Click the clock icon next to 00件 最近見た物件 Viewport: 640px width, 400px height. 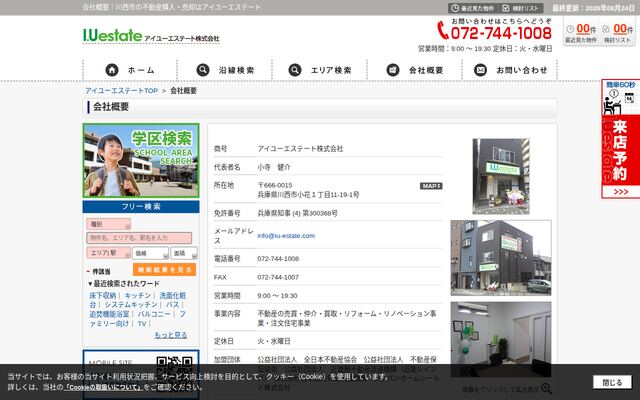tap(570, 29)
